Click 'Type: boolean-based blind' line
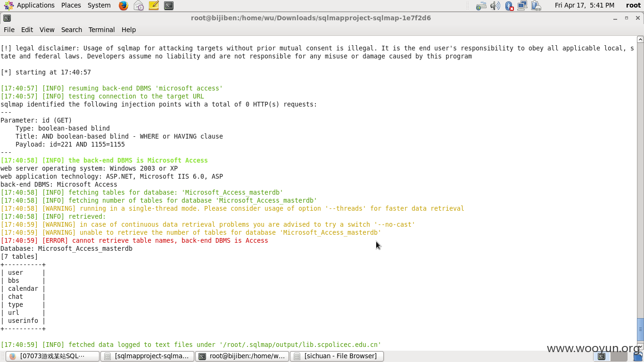Viewport: 644px width, 362px height. (x=63, y=128)
